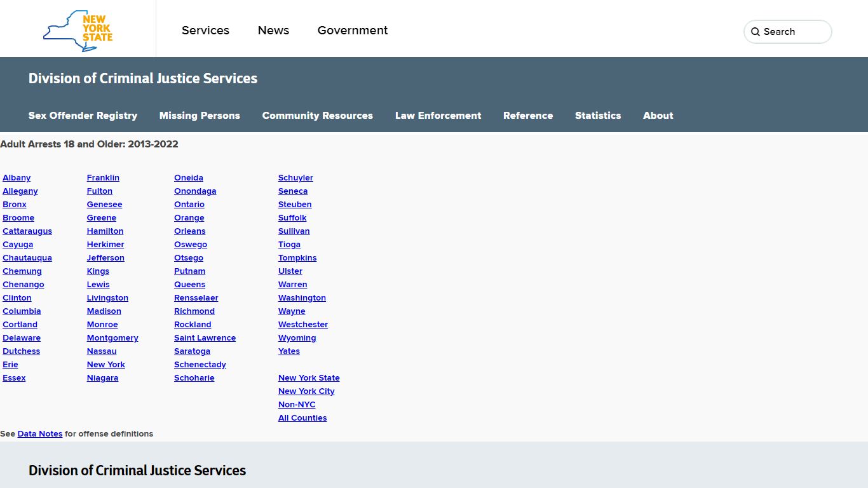Open Schenectady county data

click(200, 365)
